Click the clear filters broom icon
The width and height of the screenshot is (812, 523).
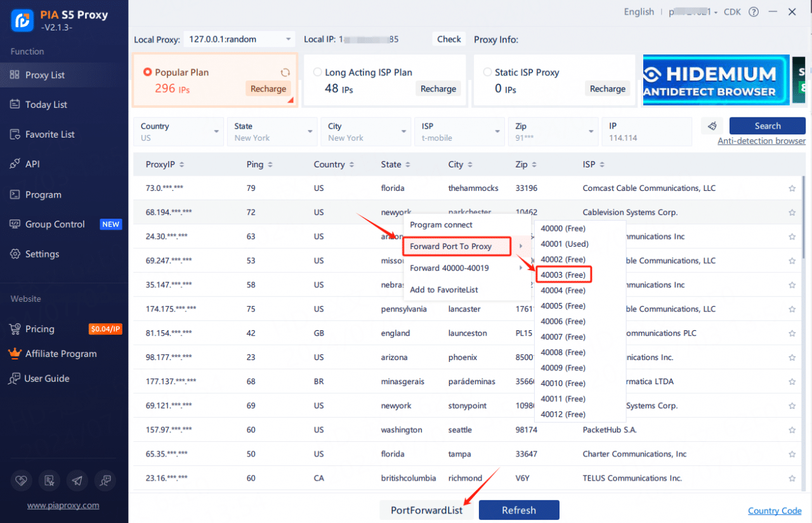click(x=712, y=126)
